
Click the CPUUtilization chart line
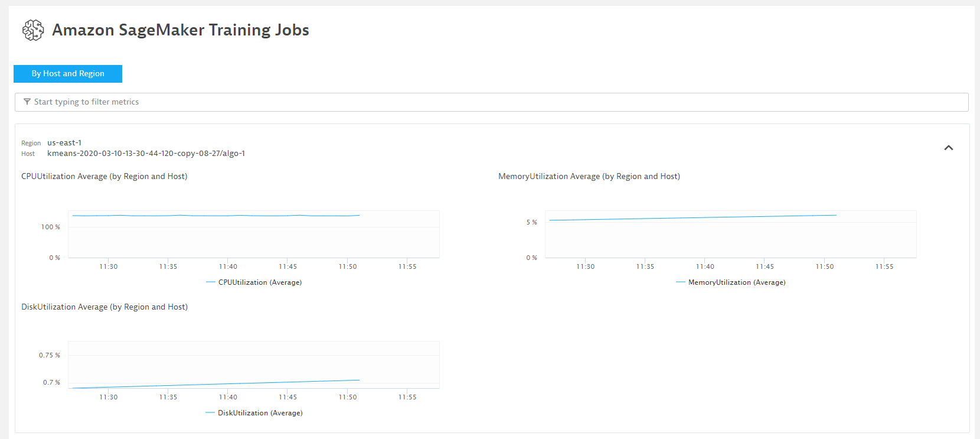[x=215, y=216]
